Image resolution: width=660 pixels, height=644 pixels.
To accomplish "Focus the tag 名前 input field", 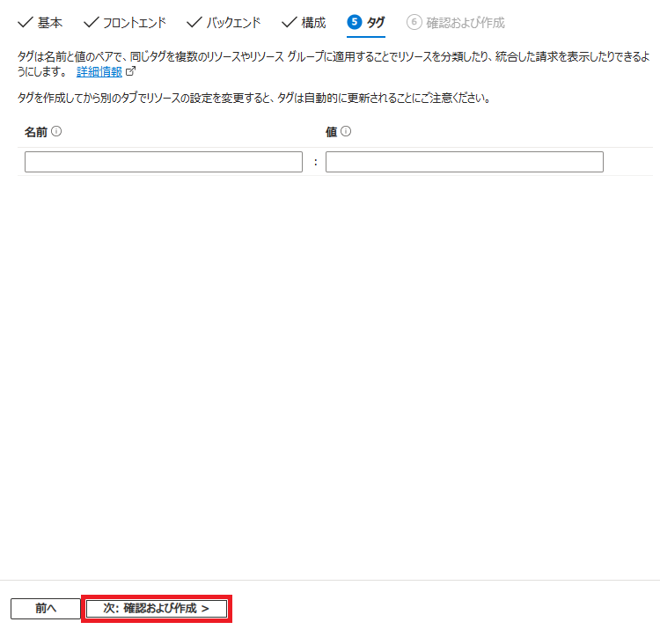I will tap(164, 162).
